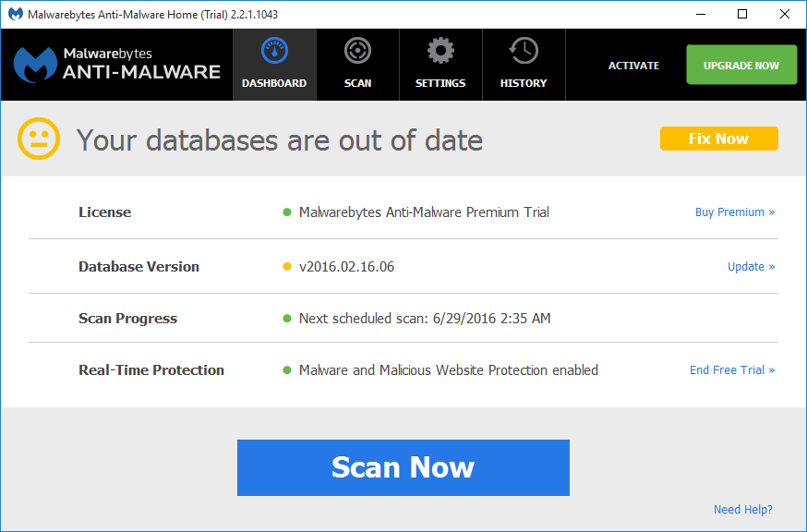Viewport: 807px width, 532px height.
Task: Start a scan with Scan Now
Action: [403, 467]
